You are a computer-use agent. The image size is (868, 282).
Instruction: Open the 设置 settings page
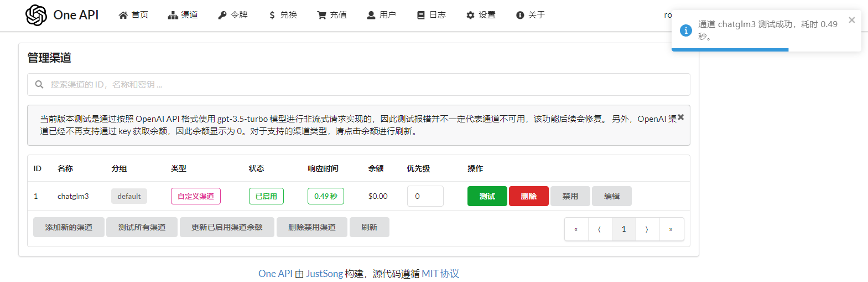481,15
